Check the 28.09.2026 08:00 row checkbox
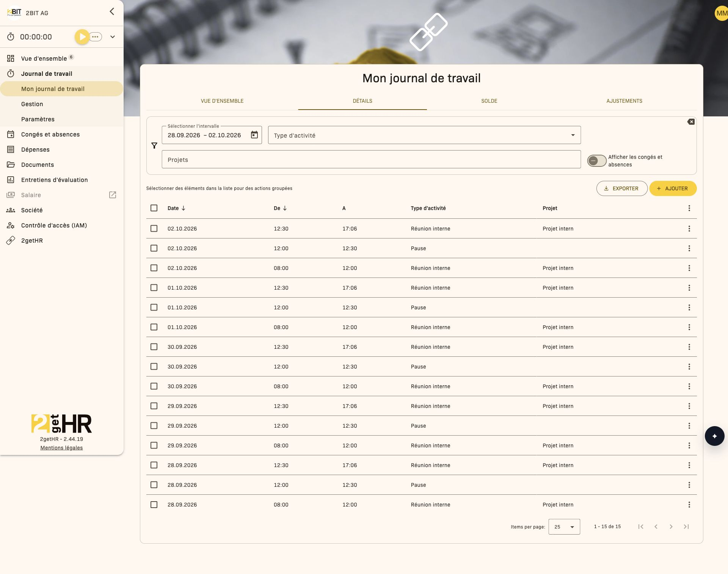This screenshot has height=574, width=728. tap(154, 505)
